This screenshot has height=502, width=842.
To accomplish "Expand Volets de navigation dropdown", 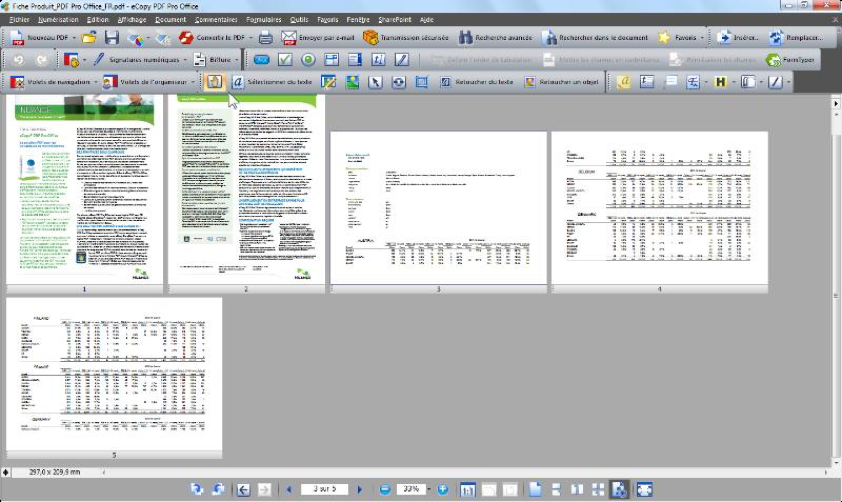I will coord(96,82).
